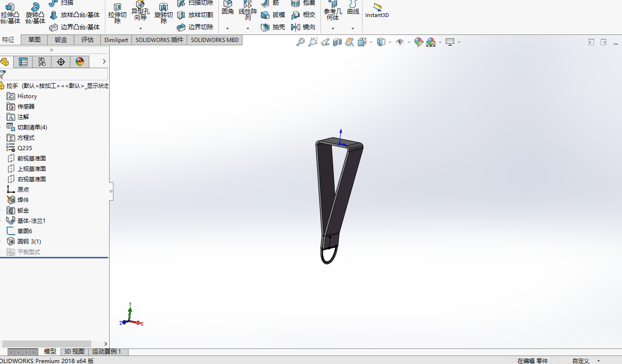This screenshot has height=364, width=622.
Task: Select the 拉伸凸台/基体 extrude boss tool
Action: (10, 13)
